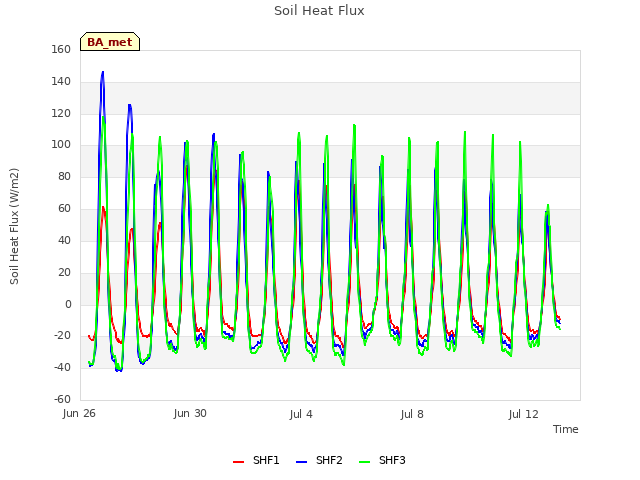Click the red SHF1 legend swatch
The height and width of the screenshot is (480, 640).
point(238,462)
